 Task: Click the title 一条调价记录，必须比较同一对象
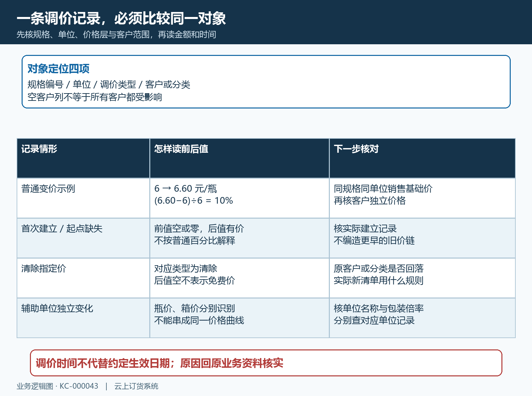121,18
